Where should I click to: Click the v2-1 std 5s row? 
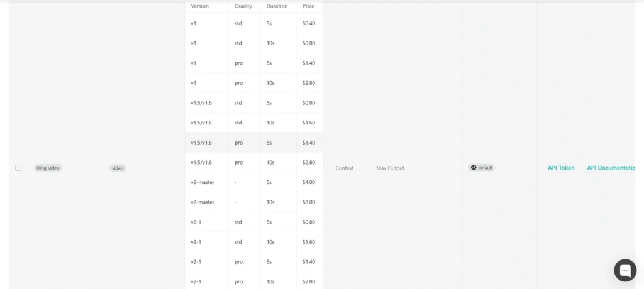click(x=254, y=222)
